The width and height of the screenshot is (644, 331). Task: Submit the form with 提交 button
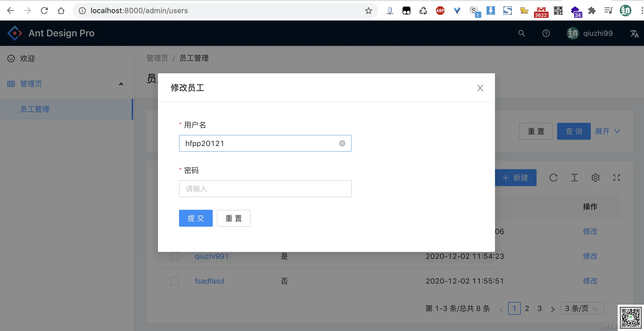[196, 218]
